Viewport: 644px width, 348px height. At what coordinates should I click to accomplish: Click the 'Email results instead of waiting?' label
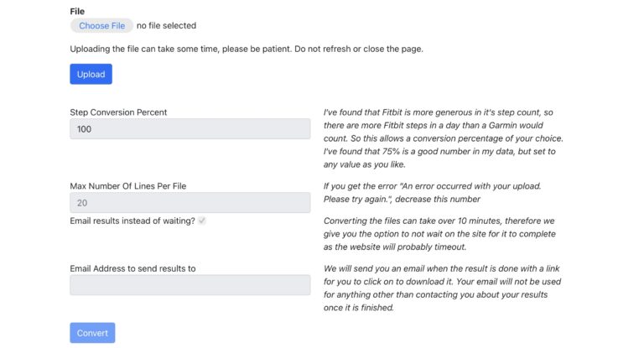click(x=132, y=221)
